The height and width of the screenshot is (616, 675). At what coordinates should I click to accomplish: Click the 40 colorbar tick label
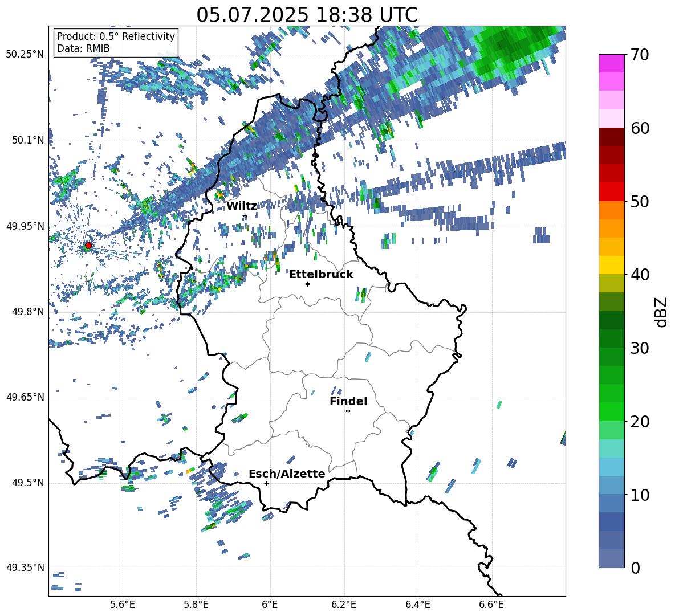click(640, 275)
